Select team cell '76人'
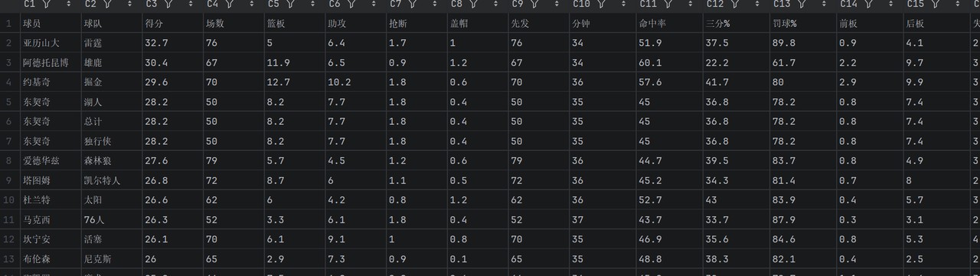This screenshot has width=980, height=276. tap(112, 219)
